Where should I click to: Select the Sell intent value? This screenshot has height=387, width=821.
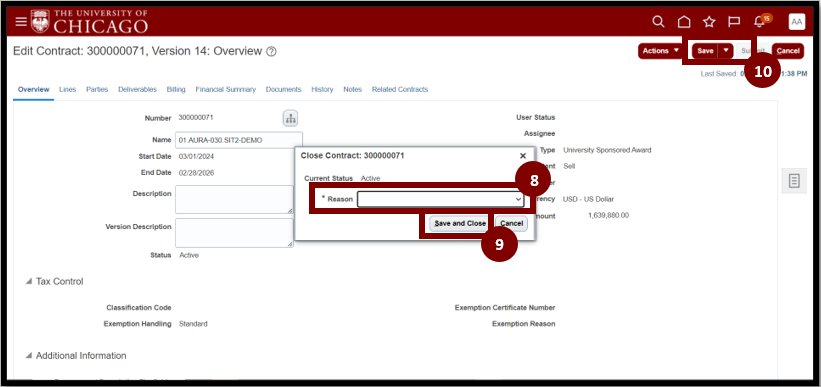point(569,166)
